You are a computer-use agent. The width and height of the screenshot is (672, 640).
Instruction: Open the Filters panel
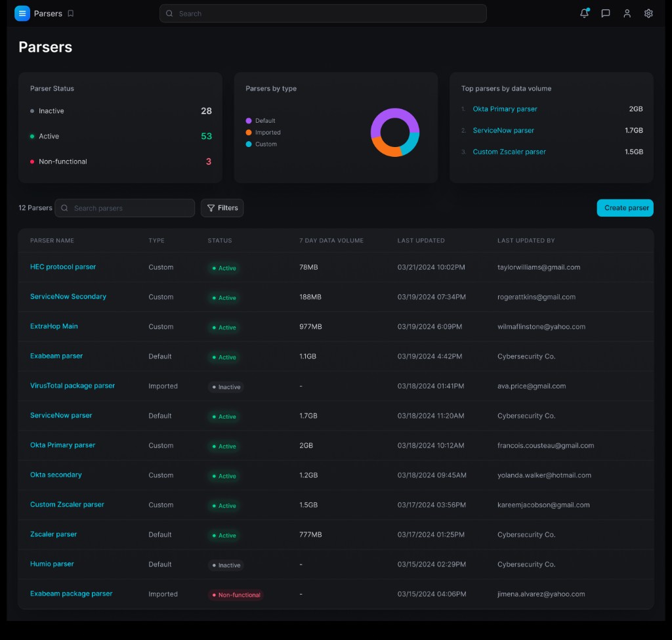(222, 207)
